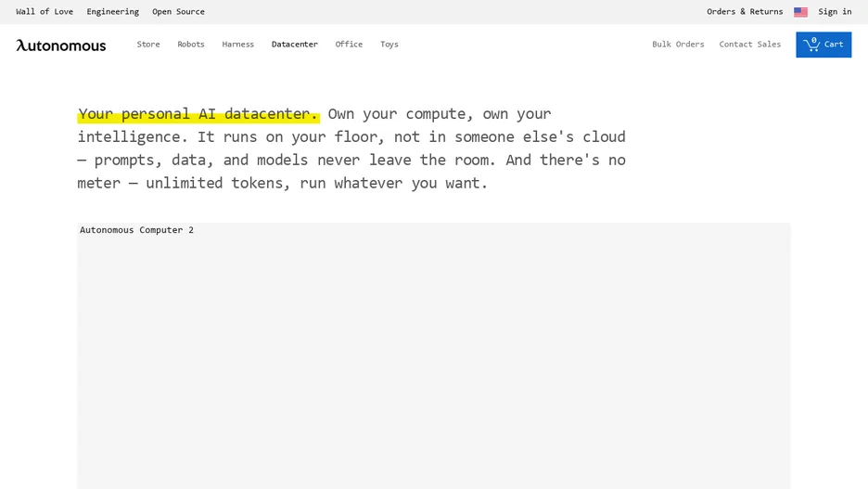Click highlighted text 'Your personal AI datacenter.'
Image resolution: width=868 pixels, height=489 pixels.
198,114
